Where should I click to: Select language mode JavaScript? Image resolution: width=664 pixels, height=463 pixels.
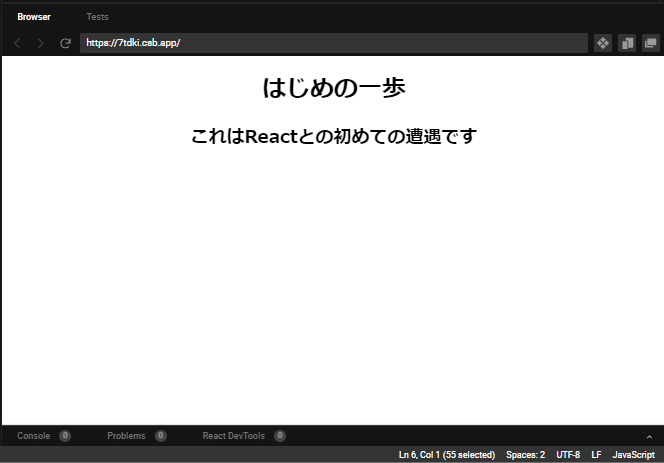pyautogui.click(x=634, y=455)
